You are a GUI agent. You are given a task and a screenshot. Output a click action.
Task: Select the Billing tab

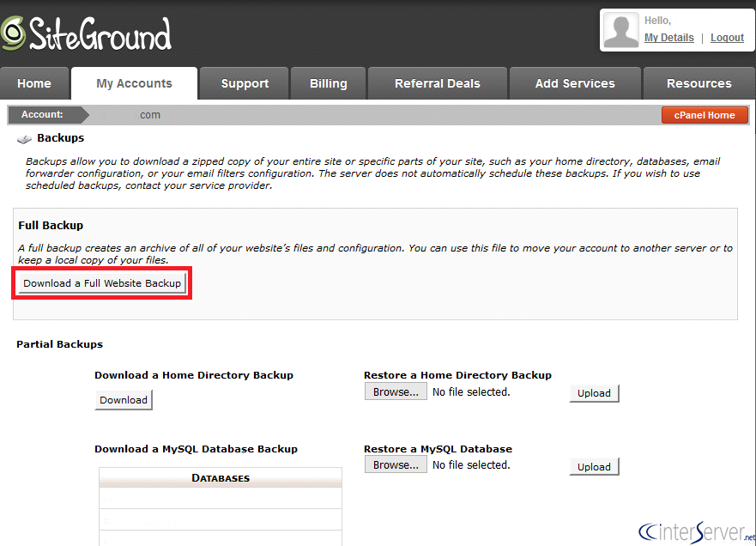(x=328, y=83)
